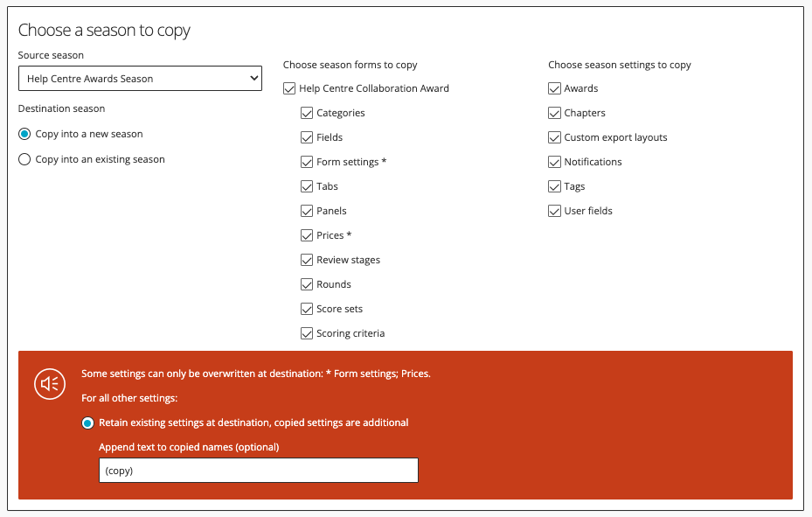Click Choose season settings to copy heading
The width and height of the screenshot is (812, 517).
[x=620, y=65]
